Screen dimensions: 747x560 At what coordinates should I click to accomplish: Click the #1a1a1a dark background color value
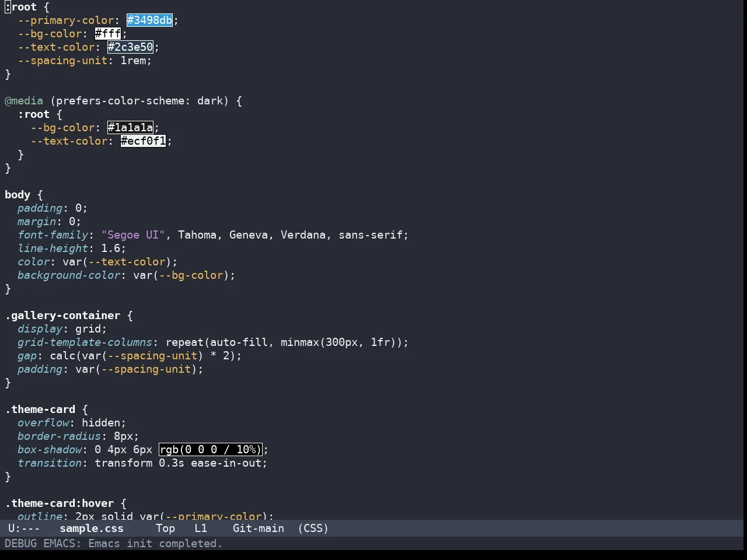130,128
